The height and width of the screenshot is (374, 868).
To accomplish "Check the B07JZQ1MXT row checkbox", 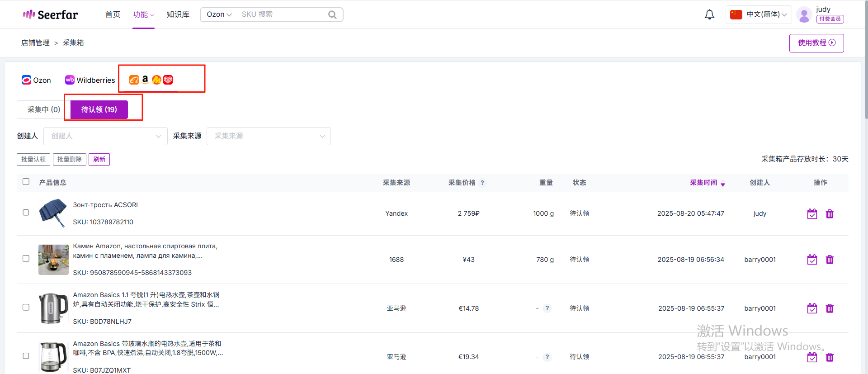I will coord(26,356).
